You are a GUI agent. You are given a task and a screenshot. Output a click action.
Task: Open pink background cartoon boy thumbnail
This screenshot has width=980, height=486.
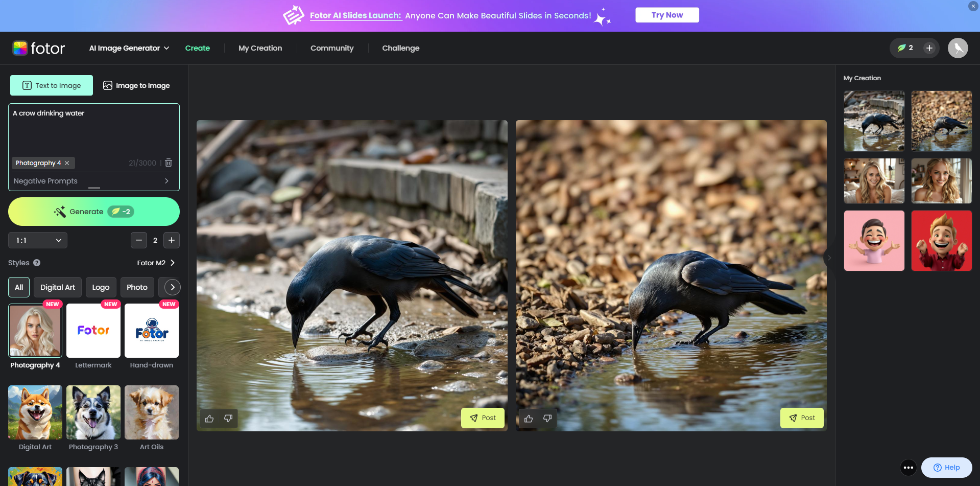(x=874, y=241)
